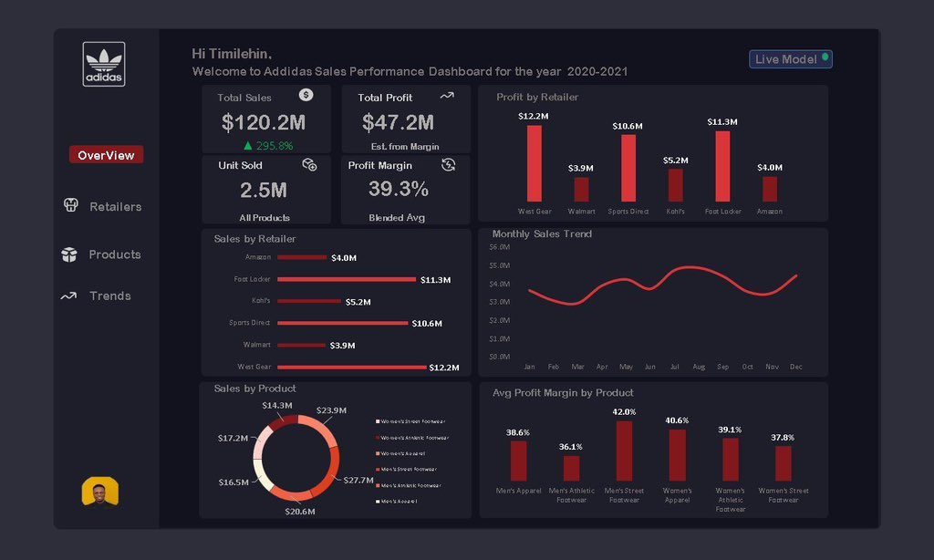934x560 pixels.
Task: Open the OverView page
Action: [x=106, y=155]
